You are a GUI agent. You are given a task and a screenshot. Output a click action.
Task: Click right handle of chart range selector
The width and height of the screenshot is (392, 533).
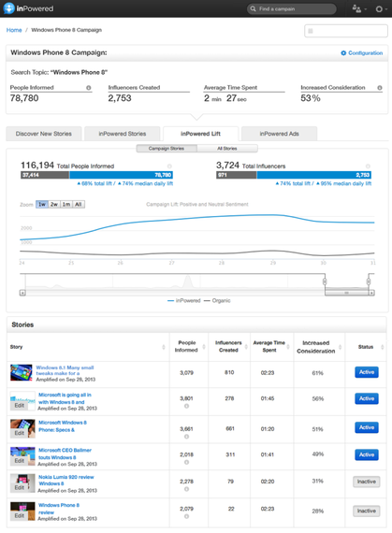(x=369, y=281)
